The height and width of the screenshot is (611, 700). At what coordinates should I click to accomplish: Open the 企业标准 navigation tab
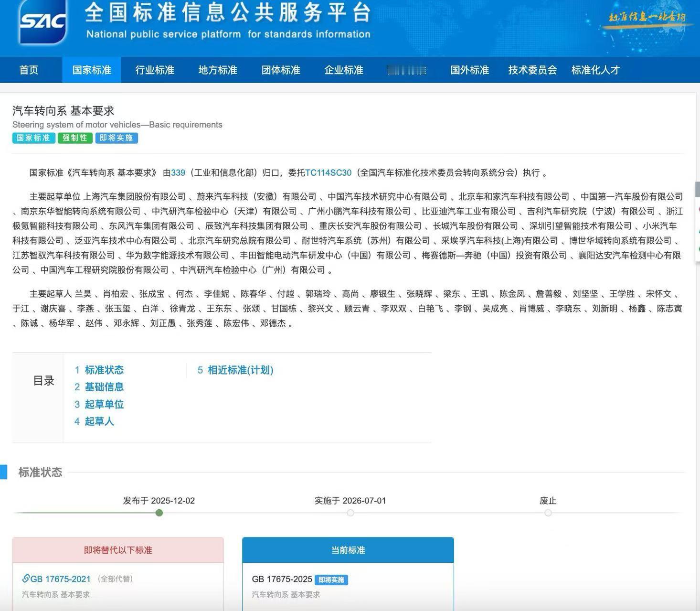point(344,70)
